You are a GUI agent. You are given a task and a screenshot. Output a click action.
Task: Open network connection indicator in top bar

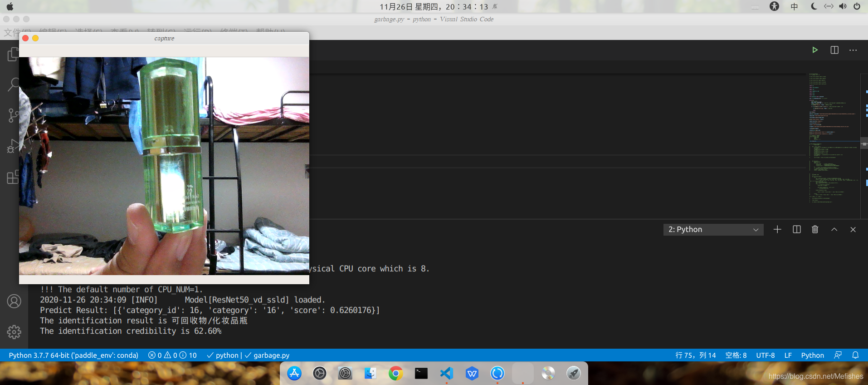tap(829, 6)
